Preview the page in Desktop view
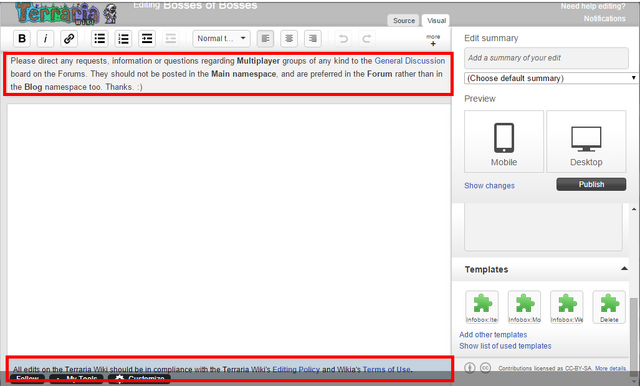Image resolution: width=640 pixels, height=386 pixels. (586, 142)
